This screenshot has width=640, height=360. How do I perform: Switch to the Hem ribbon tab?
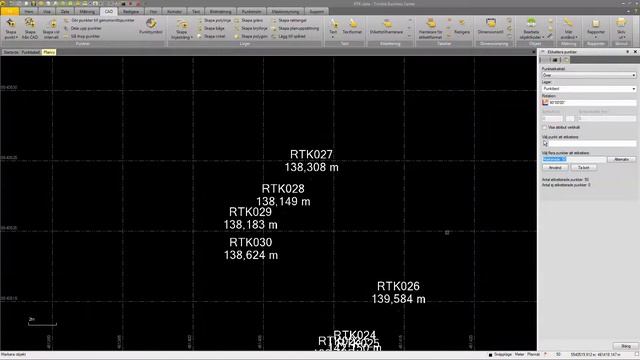(x=29, y=11)
